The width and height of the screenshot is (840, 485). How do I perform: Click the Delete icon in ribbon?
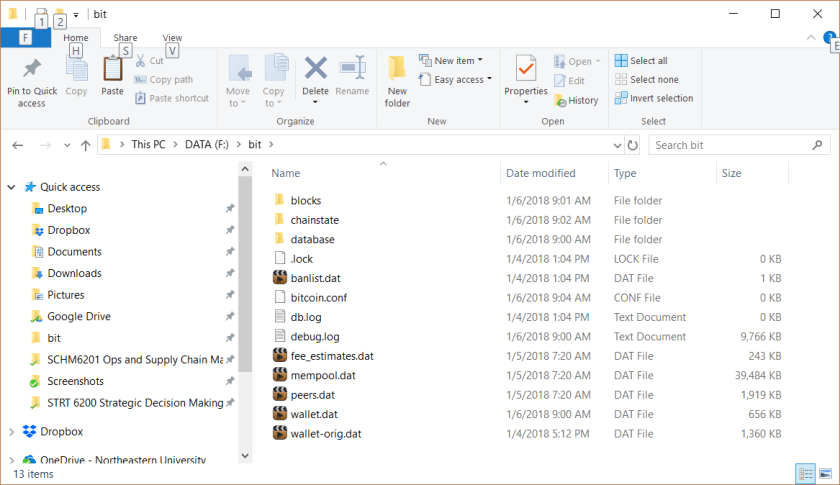(315, 70)
